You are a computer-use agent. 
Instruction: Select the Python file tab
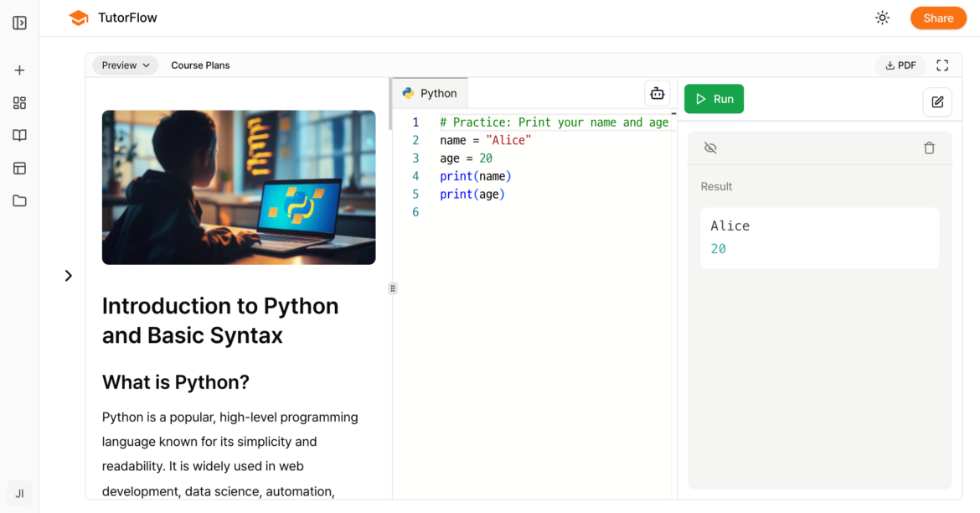click(430, 93)
